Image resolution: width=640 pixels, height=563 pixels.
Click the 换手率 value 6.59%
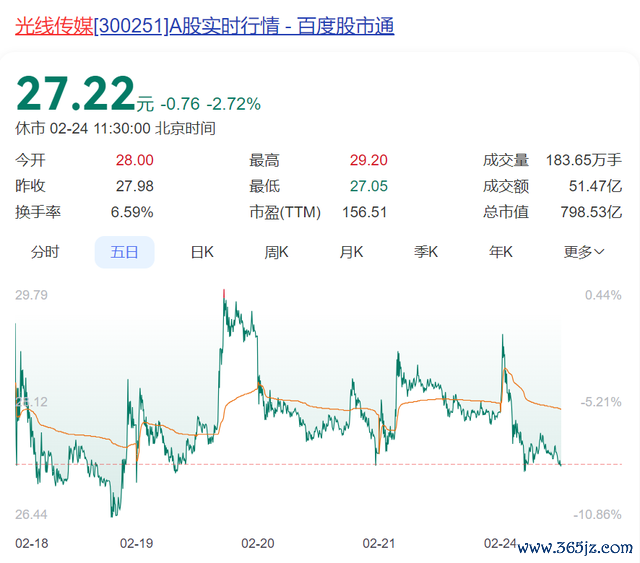pos(132,212)
